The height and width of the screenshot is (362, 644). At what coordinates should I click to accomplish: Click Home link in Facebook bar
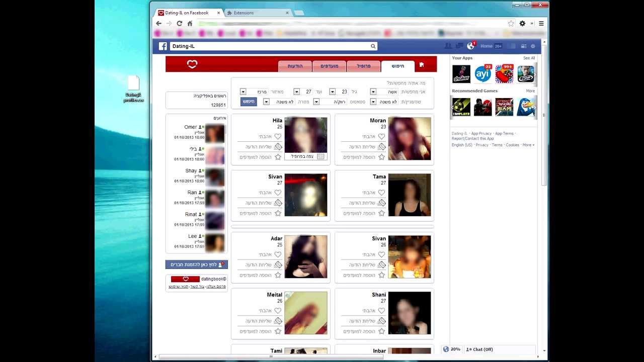(487, 46)
